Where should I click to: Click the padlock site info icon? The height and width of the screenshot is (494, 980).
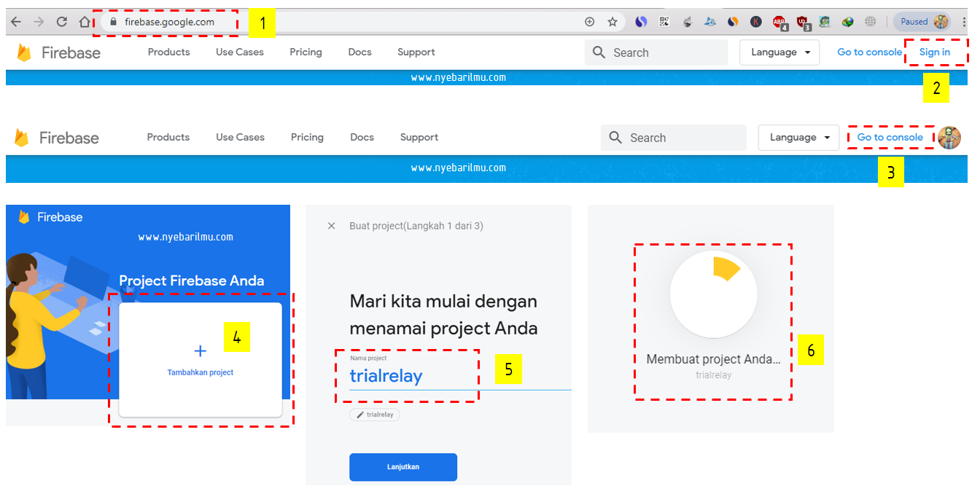pyautogui.click(x=113, y=22)
